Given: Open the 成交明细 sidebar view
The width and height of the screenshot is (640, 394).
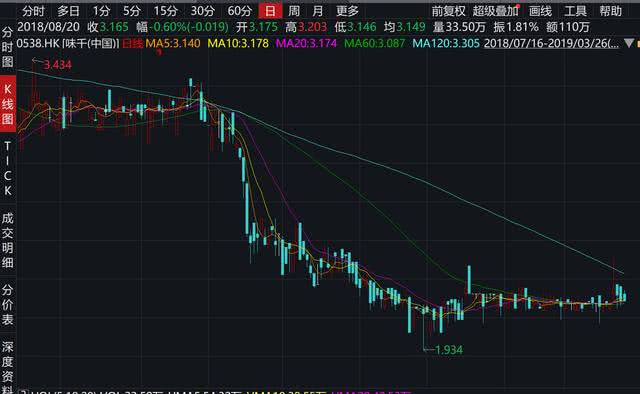Looking at the screenshot, I should pyautogui.click(x=8, y=240).
